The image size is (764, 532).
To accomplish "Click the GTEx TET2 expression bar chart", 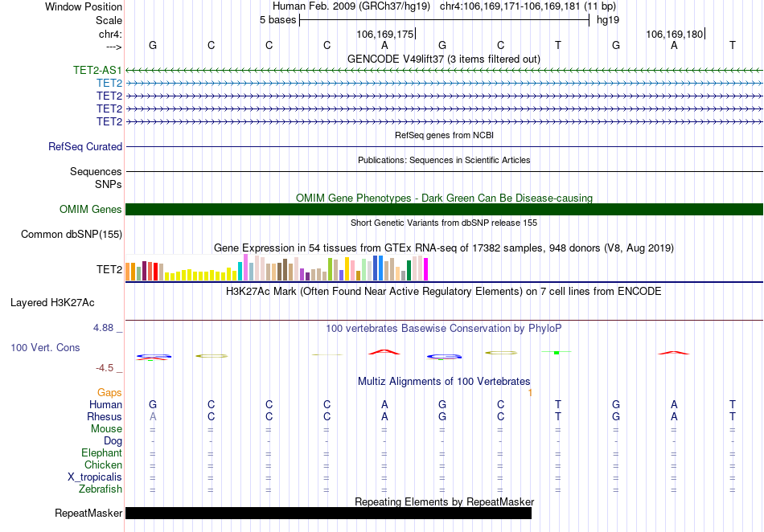I will click(277, 268).
